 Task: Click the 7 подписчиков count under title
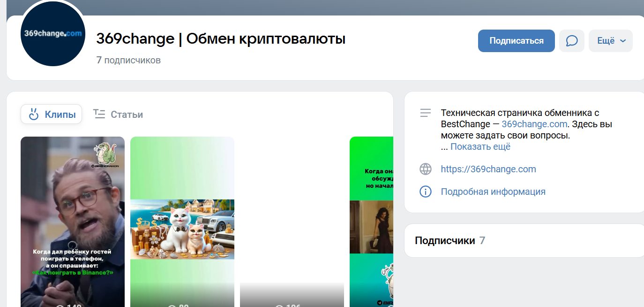[128, 60]
